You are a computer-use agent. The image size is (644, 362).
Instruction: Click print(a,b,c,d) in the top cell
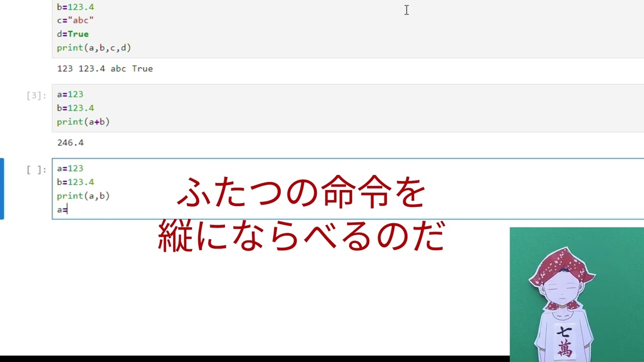tap(94, 48)
